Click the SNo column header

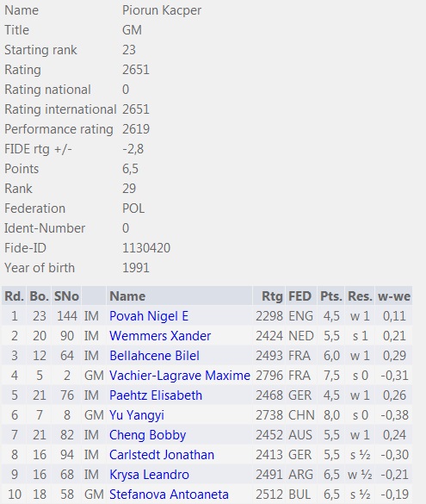[66, 296]
